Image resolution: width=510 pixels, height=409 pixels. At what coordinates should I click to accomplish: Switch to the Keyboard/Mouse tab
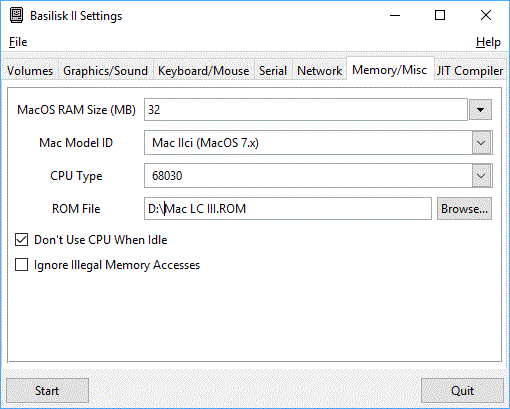(x=203, y=71)
